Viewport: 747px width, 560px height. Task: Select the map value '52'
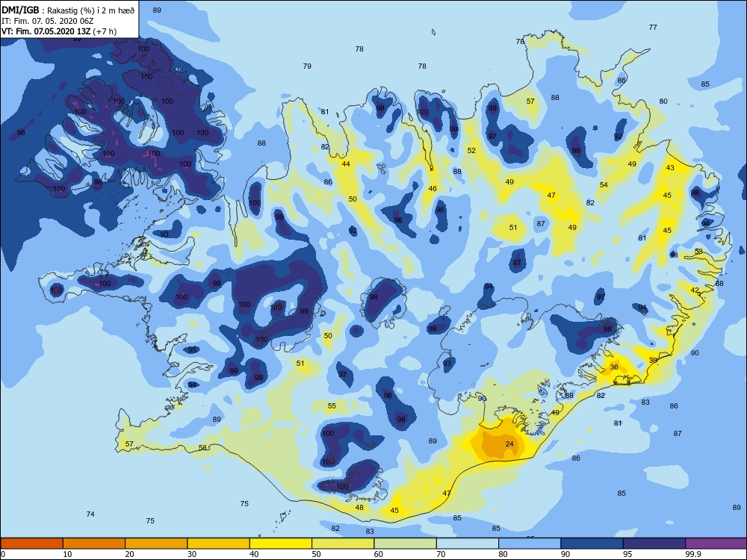click(471, 151)
